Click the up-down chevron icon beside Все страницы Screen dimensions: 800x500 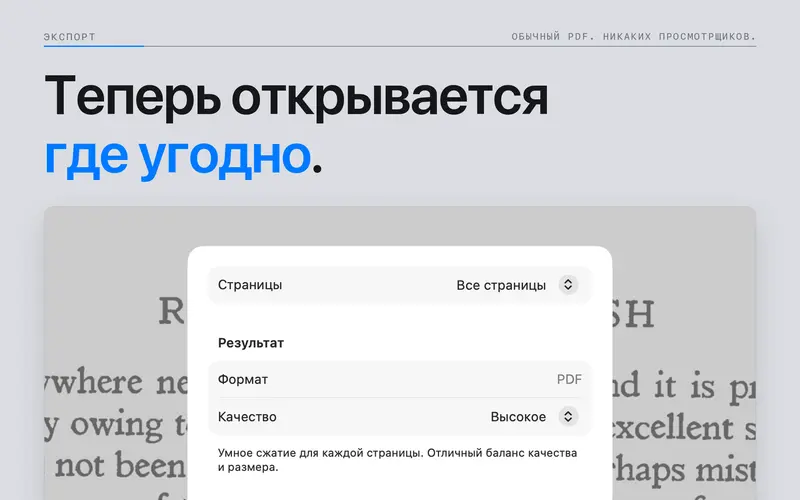(x=568, y=285)
